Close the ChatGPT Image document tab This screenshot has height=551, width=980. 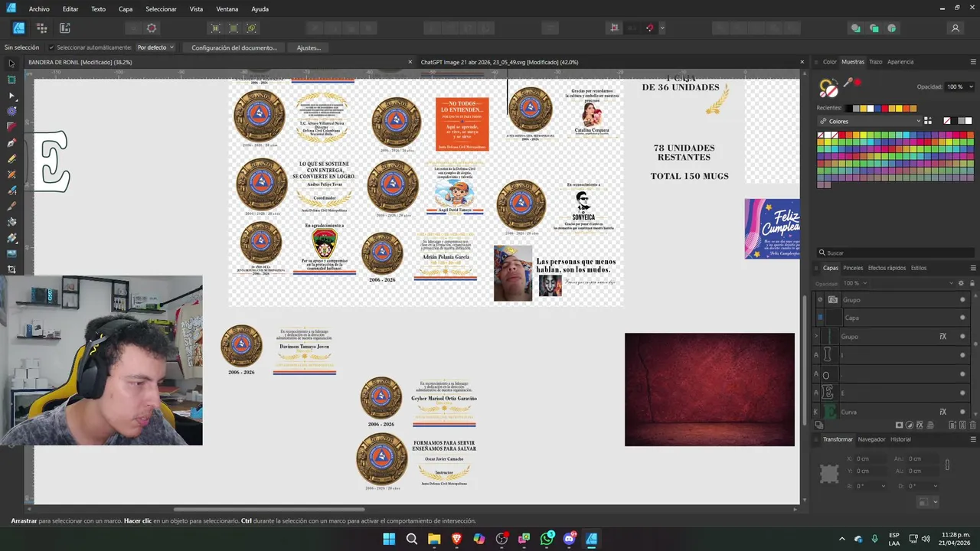pos(802,62)
